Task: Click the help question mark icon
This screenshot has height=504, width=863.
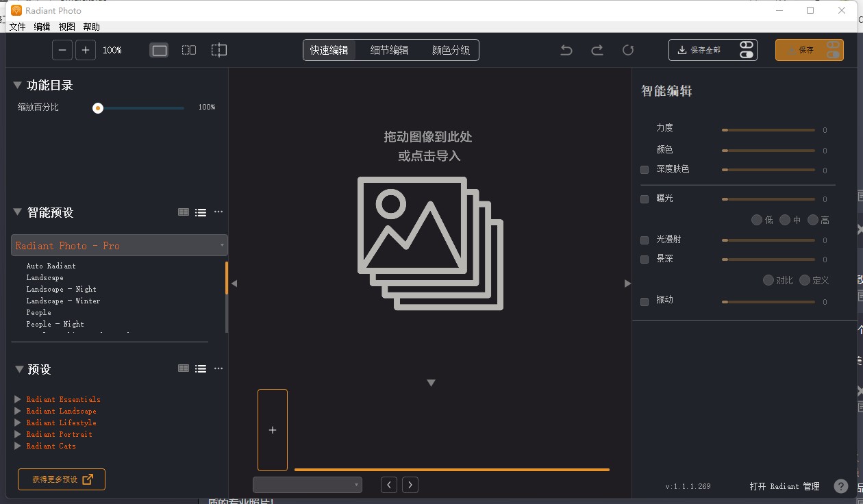Action: coord(841,486)
